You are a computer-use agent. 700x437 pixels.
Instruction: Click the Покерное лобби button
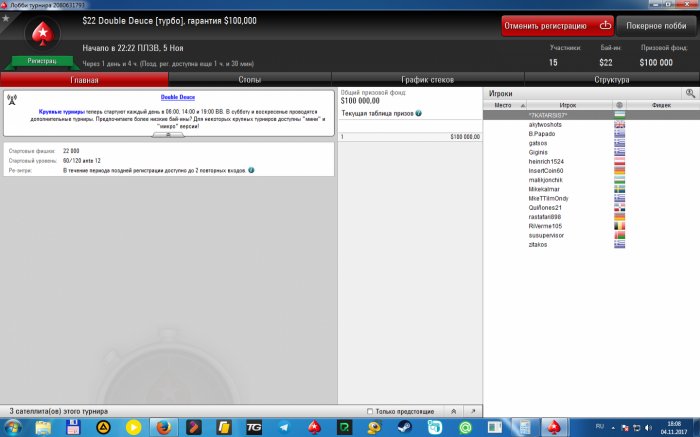point(656,26)
